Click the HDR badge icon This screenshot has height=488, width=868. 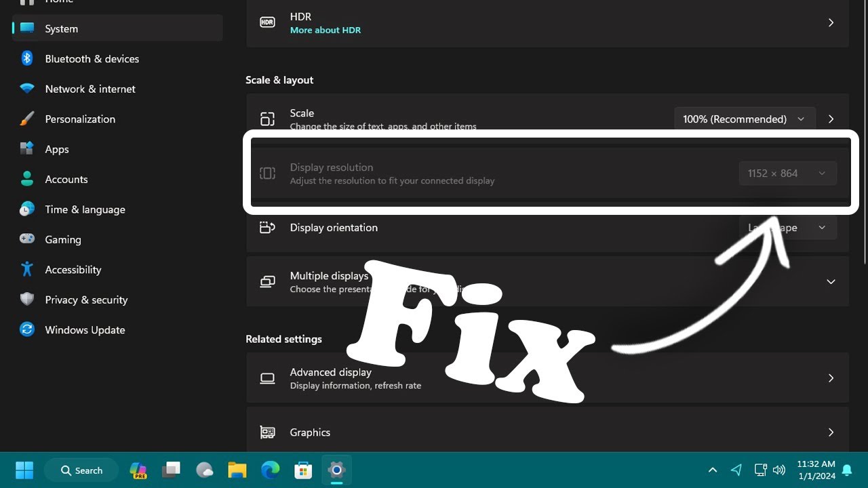tap(268, 22)
